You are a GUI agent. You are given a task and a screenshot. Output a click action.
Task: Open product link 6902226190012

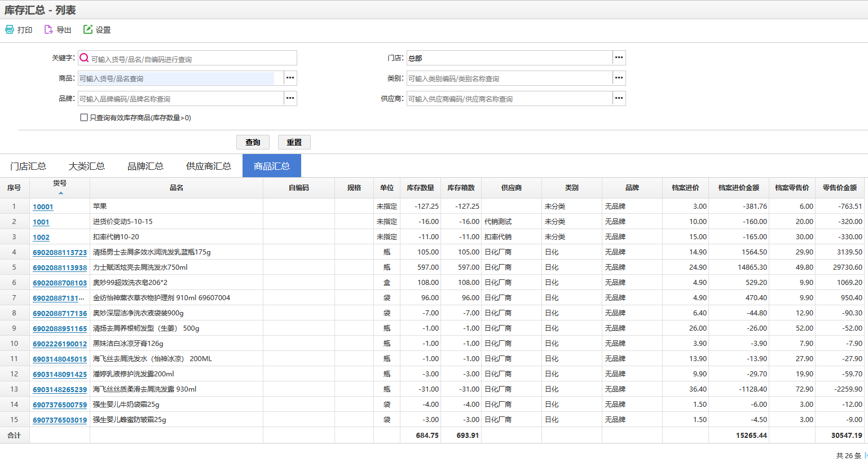[x=60, y=344]
